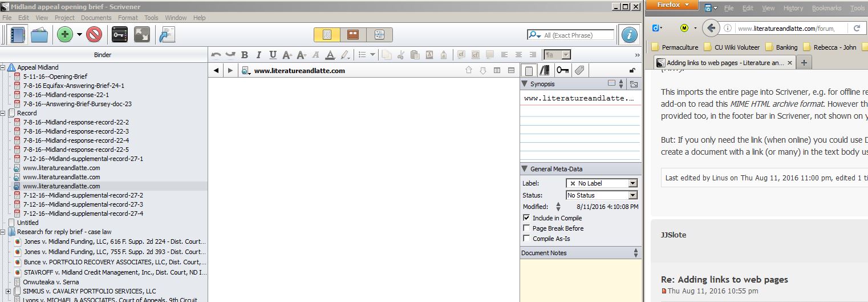Open the Add button dropdown arrow
Screen dimensions: 868x302
point(79,35)
